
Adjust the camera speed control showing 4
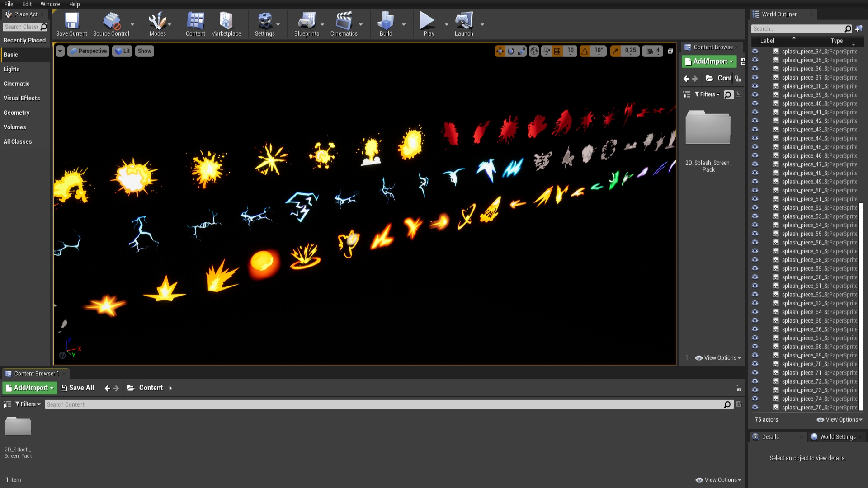pos(652,51)
